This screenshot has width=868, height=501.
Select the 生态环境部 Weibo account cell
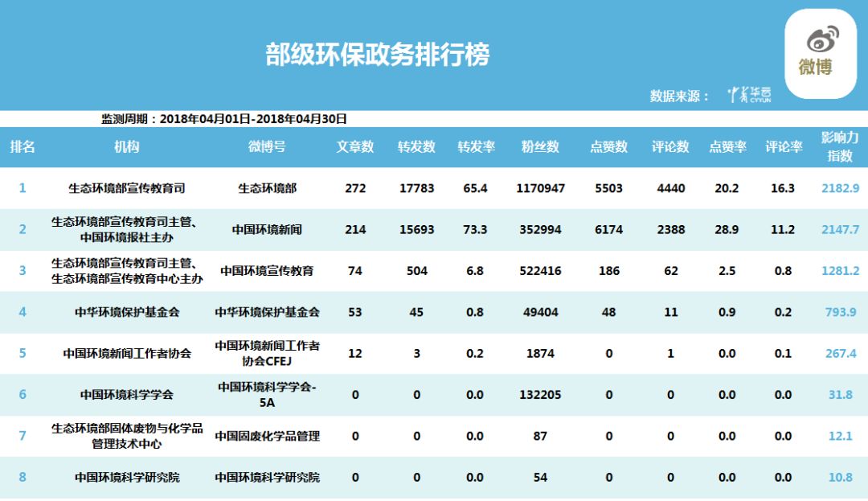268,188
